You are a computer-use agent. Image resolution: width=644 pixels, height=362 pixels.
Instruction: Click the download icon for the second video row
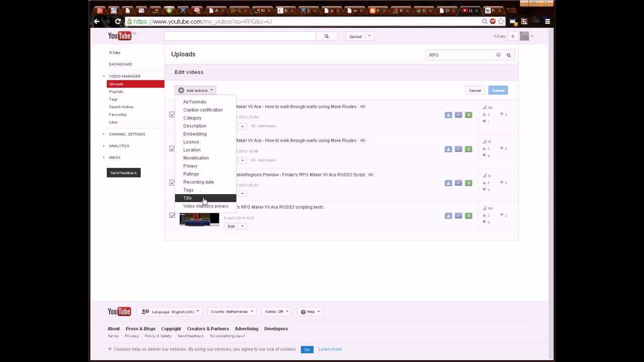point(448,149)
